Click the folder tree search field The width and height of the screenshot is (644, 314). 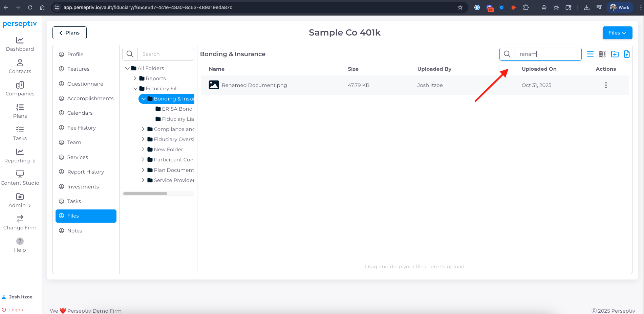pos(166,54)
